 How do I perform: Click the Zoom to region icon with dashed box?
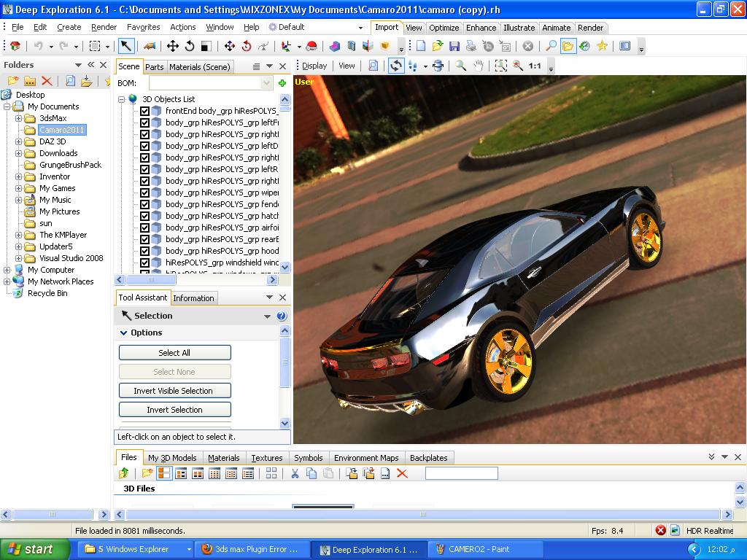click(x=500, y=66)
